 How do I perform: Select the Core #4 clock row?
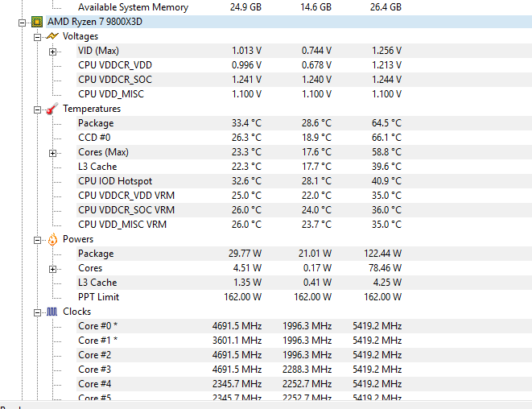point(304,384)
